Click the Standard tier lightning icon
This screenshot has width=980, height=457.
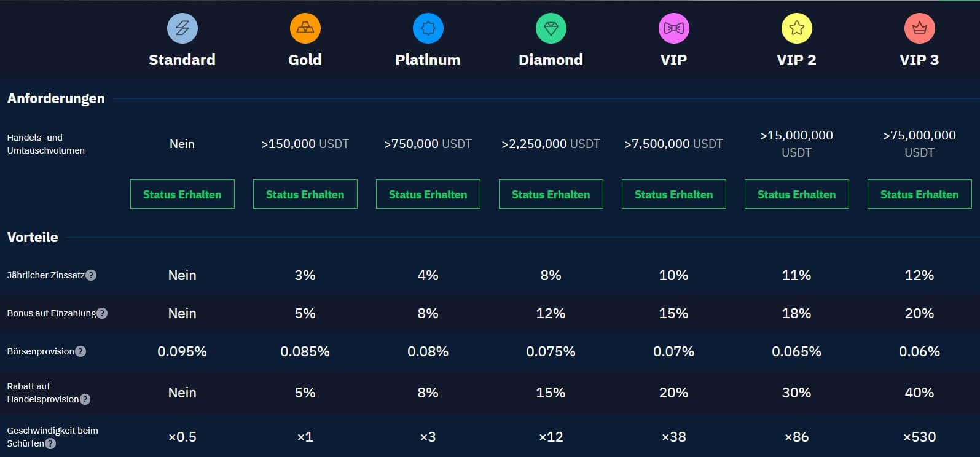point(182,28)
